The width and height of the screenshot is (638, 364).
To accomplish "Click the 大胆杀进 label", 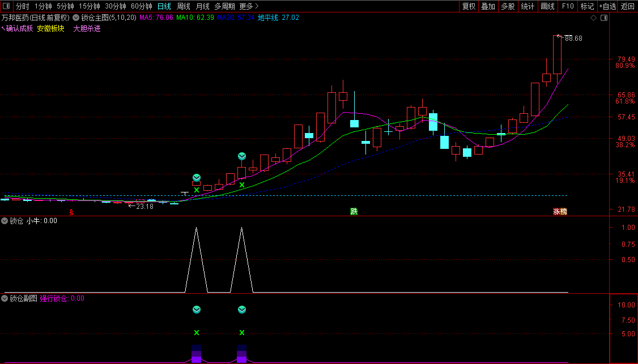I will (87, 28).
